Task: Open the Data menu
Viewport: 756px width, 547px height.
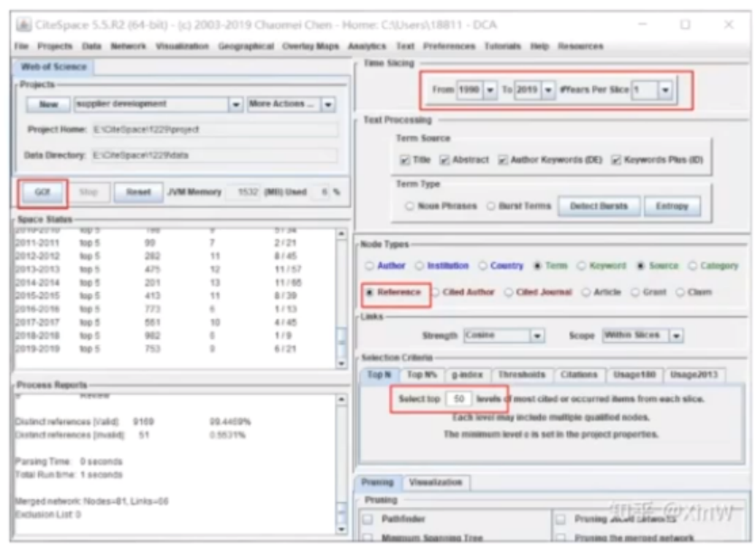Action: coord(91,46)
